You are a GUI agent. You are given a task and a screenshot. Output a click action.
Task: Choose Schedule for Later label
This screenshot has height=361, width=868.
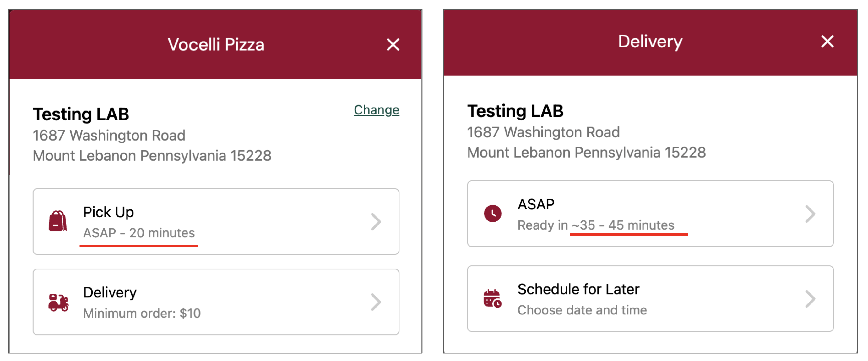tap(578, 290)
